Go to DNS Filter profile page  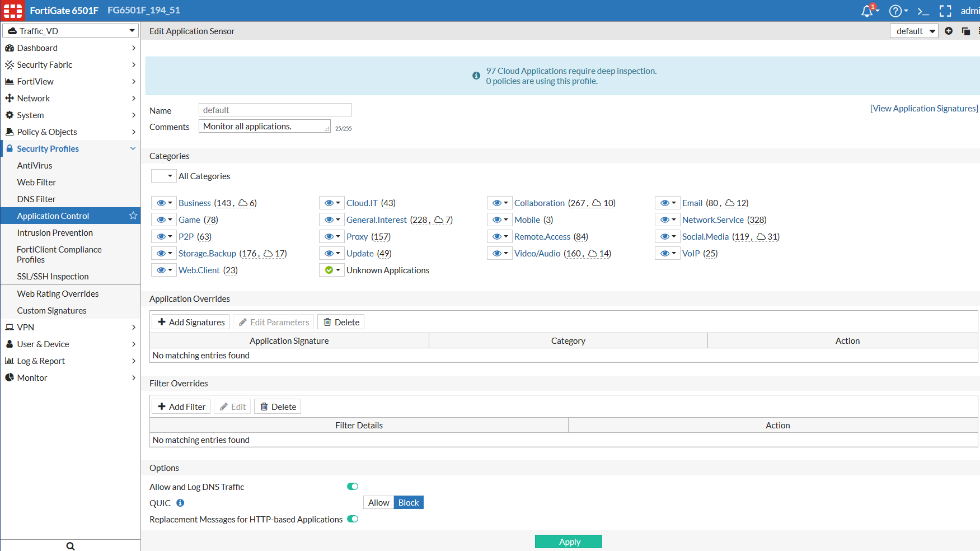71,199
